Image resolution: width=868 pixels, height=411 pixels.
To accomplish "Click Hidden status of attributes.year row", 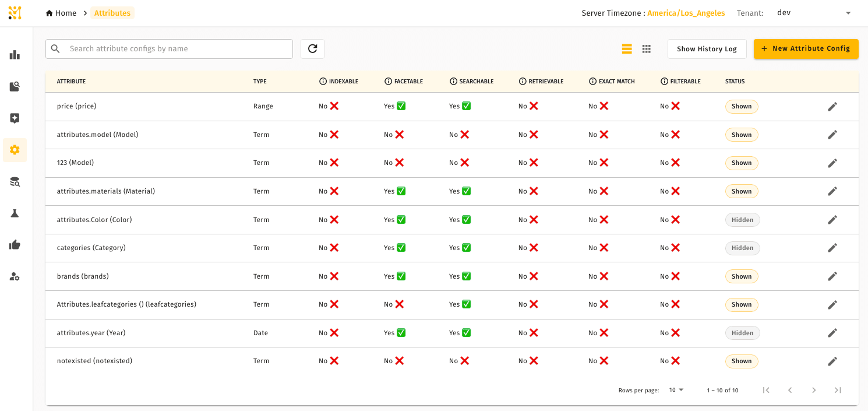I will 743,333.
